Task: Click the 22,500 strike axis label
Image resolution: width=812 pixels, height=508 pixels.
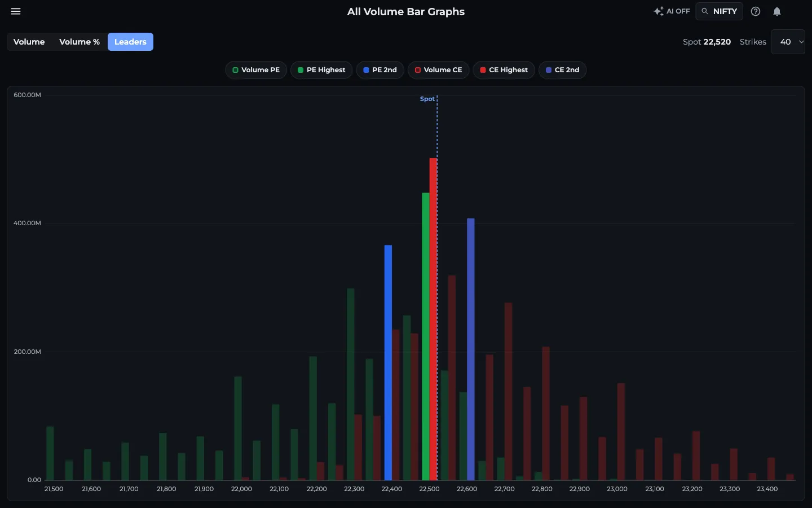Action: [x=429, y=489]
